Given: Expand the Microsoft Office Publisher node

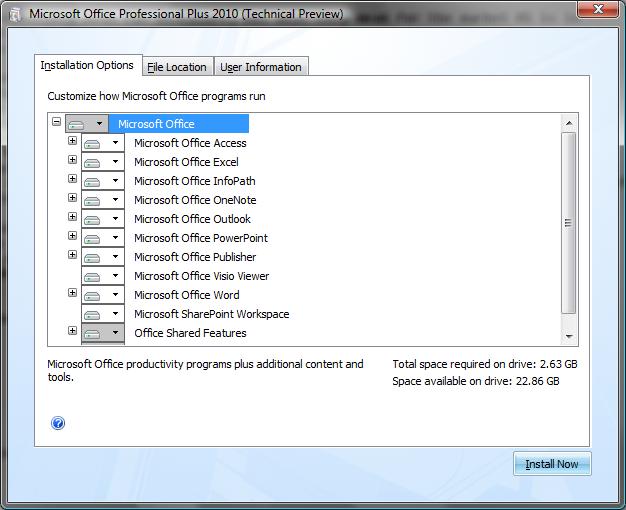Looking at the screenshot, I should [x=72, y=254].
